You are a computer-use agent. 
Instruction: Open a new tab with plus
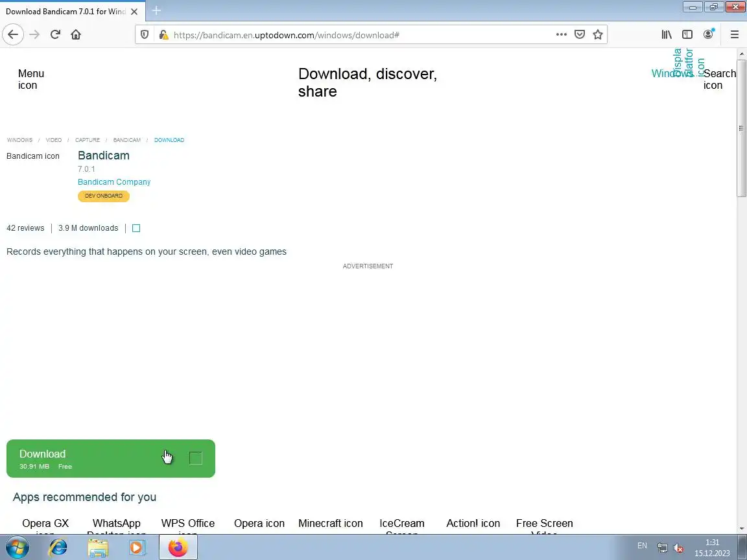[x=156, y=10]
